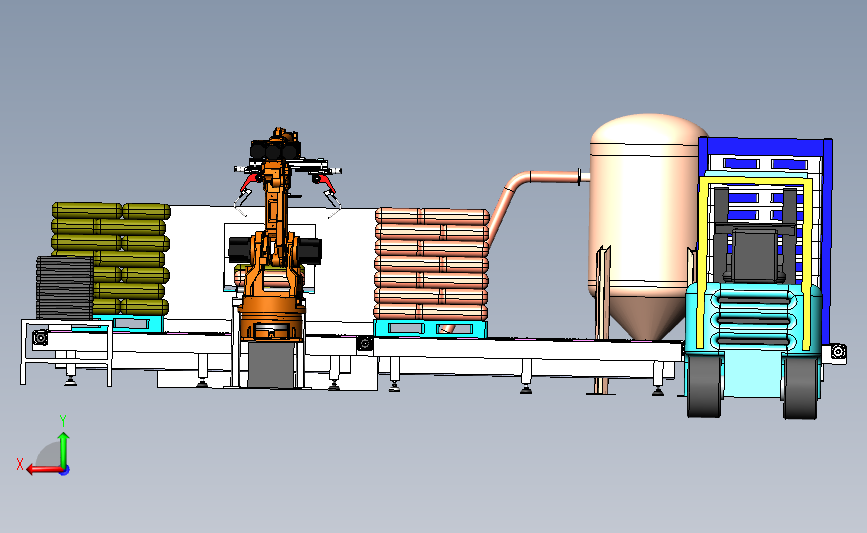
Task: Click the red X axis arrow
Action: click(44, 469)
